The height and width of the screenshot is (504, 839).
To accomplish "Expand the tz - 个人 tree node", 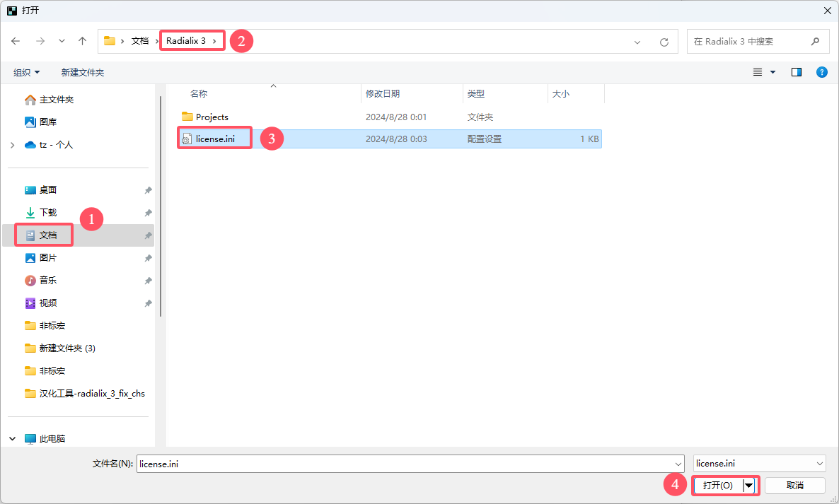I will (x=12, y=145).
